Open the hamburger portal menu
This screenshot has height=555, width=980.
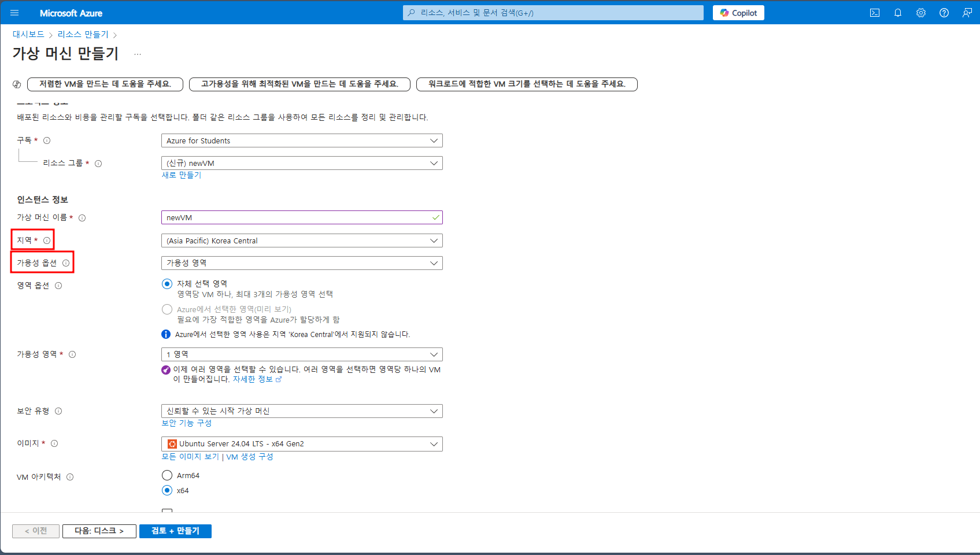(14, 13)
